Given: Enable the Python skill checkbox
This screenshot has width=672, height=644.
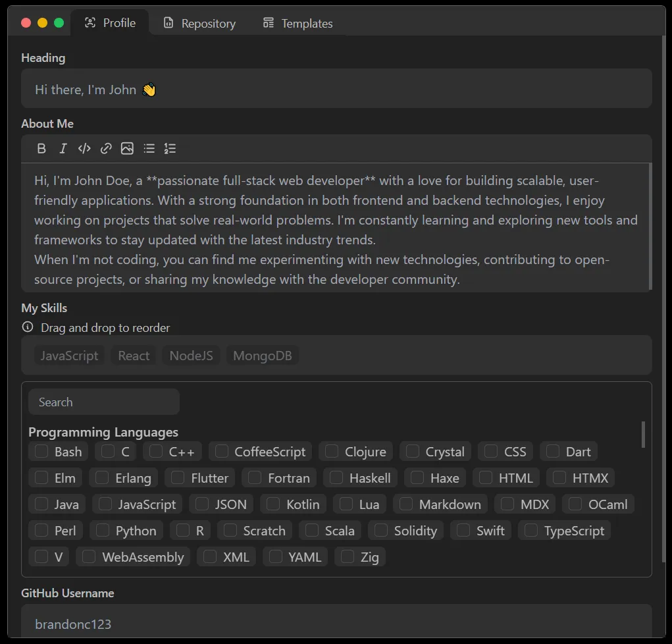Looking at the screenshot, I should [x=103, y=530].
